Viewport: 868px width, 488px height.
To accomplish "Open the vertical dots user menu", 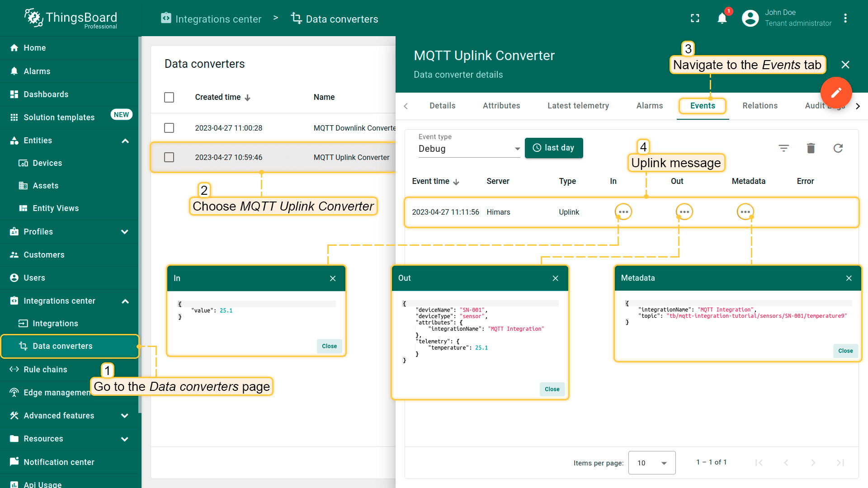I will (x=845, y=19).
